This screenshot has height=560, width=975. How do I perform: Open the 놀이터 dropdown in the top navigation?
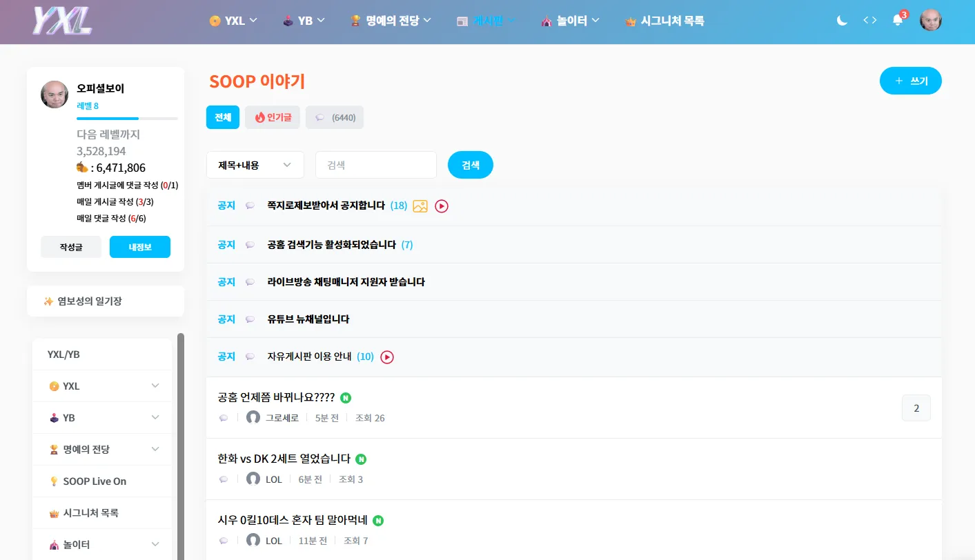[570, 21]
